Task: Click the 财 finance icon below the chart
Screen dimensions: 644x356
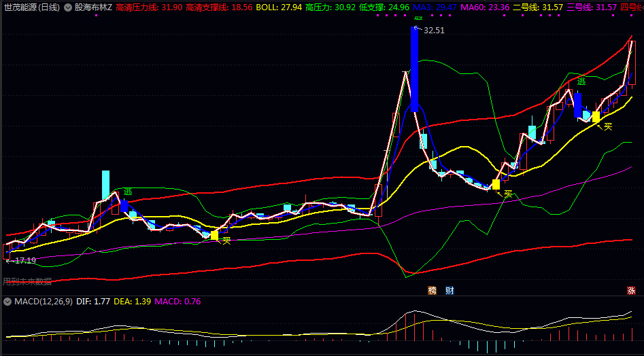Action: [450, 291]
